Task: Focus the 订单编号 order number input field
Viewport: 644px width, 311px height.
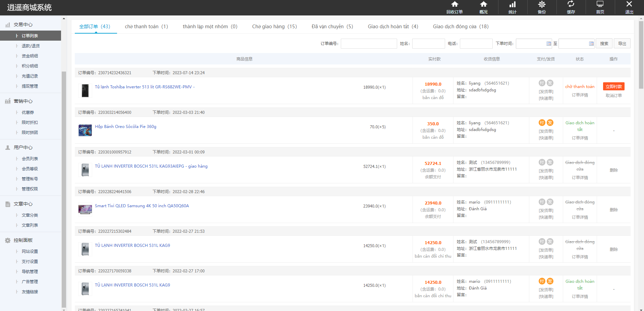Action: pyautogui.click(x=369, y=44)
